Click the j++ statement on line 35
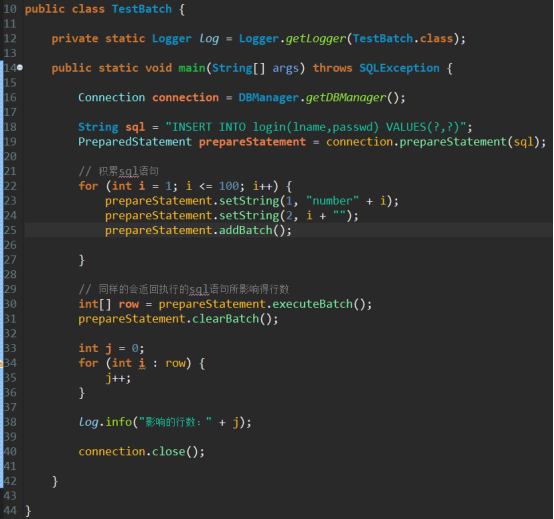 click(118, 378)
